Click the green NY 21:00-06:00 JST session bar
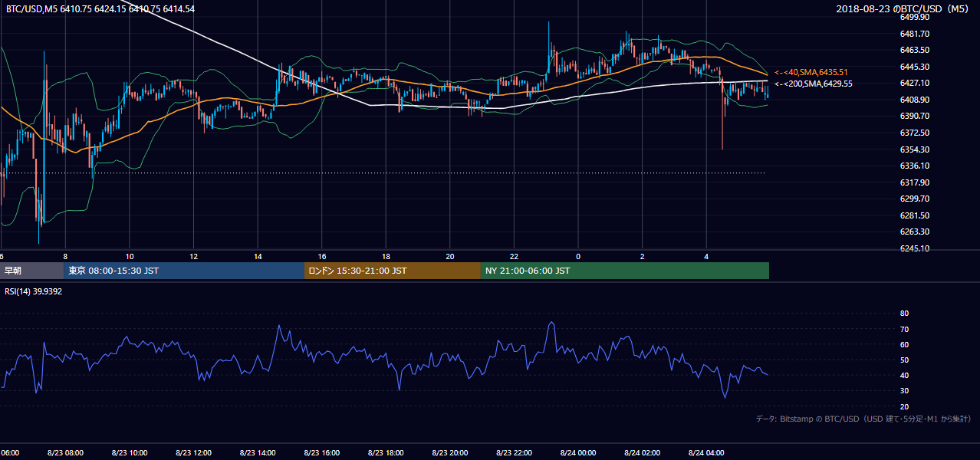The width and height of the screenshot is (980, 460). click(625, 271)
